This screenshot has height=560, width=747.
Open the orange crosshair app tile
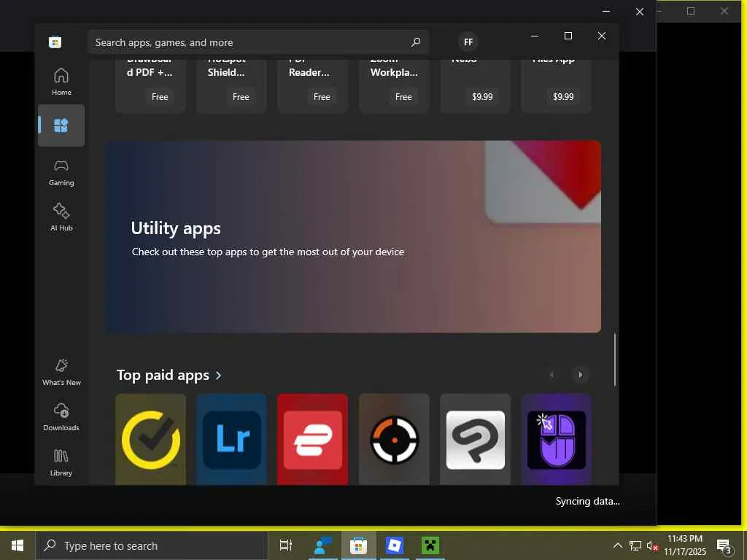(394, 440)
